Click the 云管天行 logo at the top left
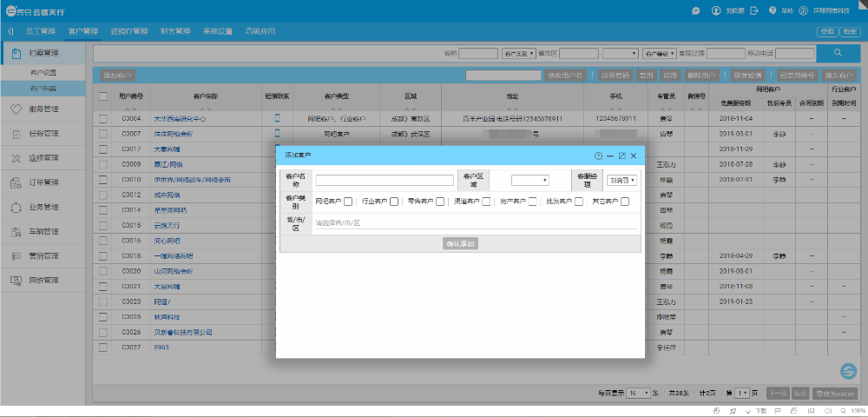 [x=35, y=10]
